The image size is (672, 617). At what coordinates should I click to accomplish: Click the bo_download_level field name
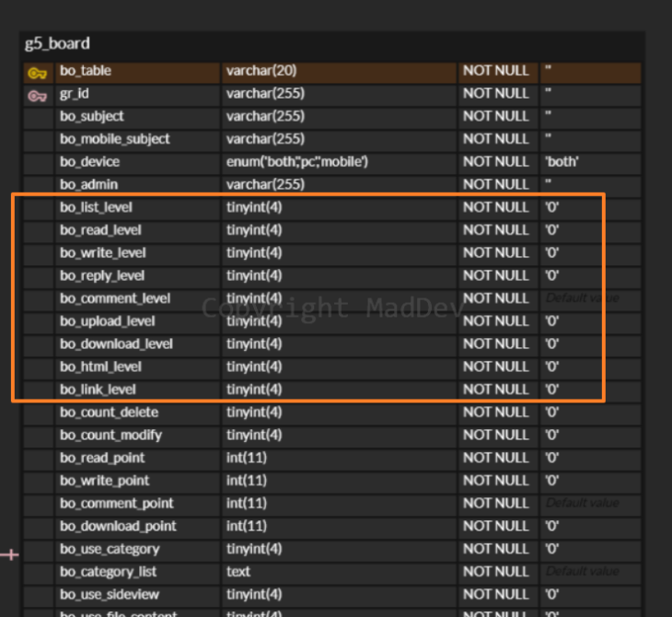click(116, 343)
